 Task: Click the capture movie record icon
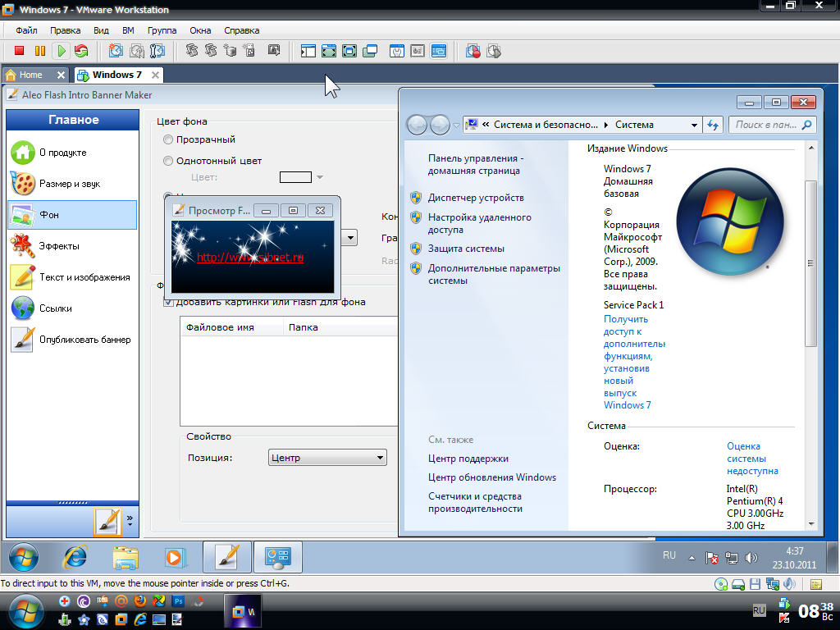(x=473, y=51)
